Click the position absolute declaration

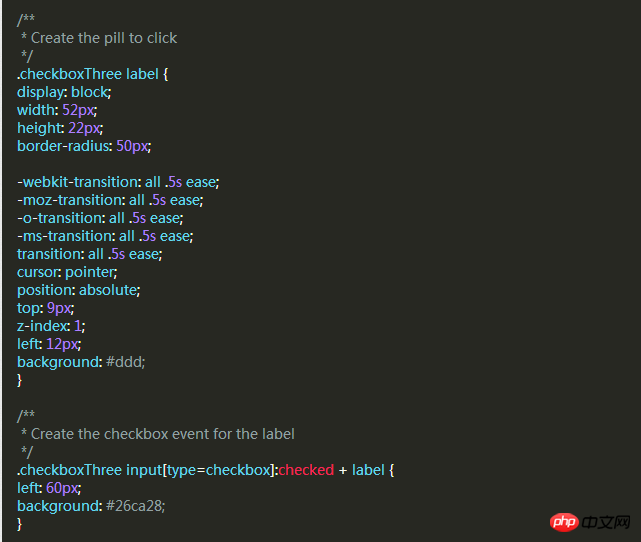(x=78, y=290)
